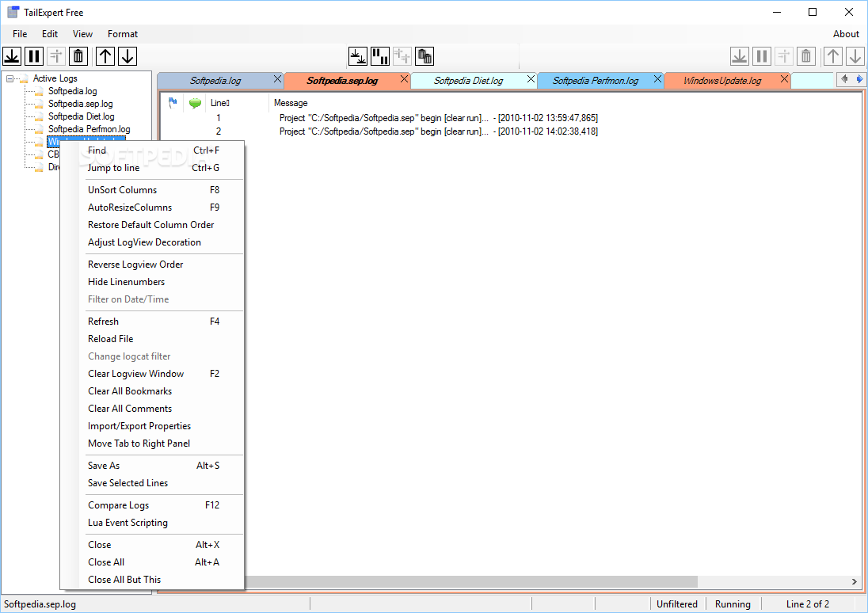Image resolution: width=868 pixels, height=613 pixels.
Task: Close the WindowsUpdate.log tab
Action: point(784,79)
